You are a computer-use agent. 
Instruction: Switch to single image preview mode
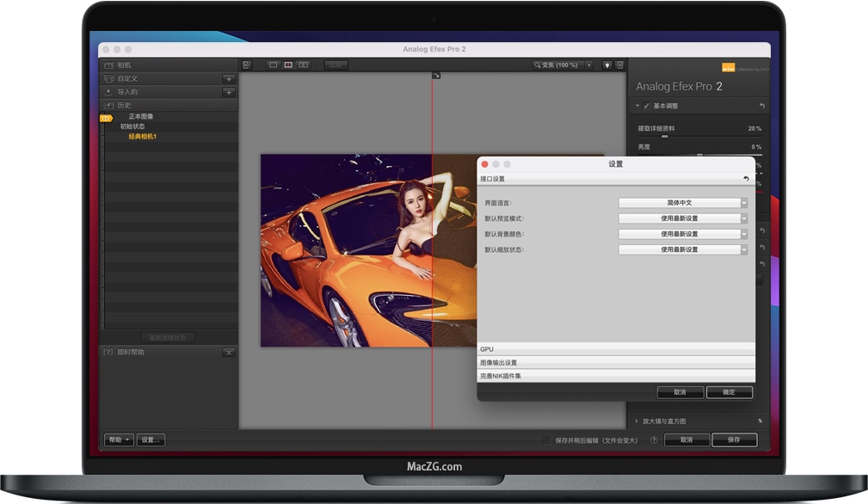(x=274, y=65)
